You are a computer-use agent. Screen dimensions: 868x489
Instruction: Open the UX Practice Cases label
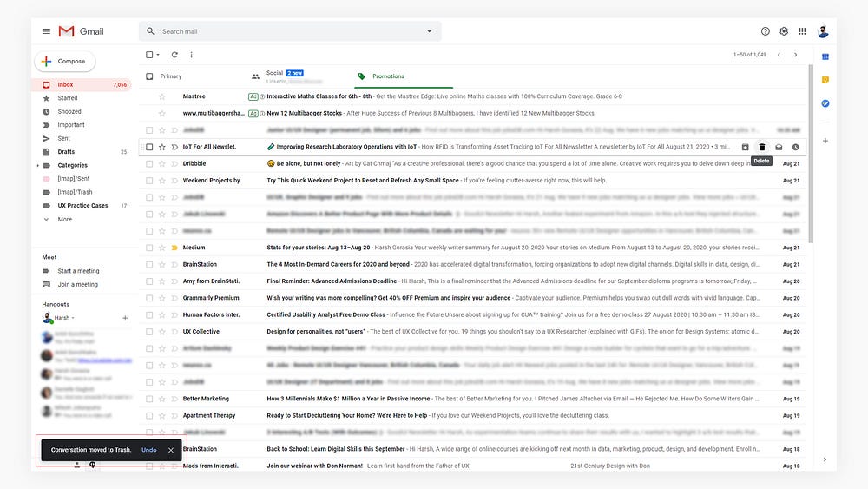click(x=83, y=206)
